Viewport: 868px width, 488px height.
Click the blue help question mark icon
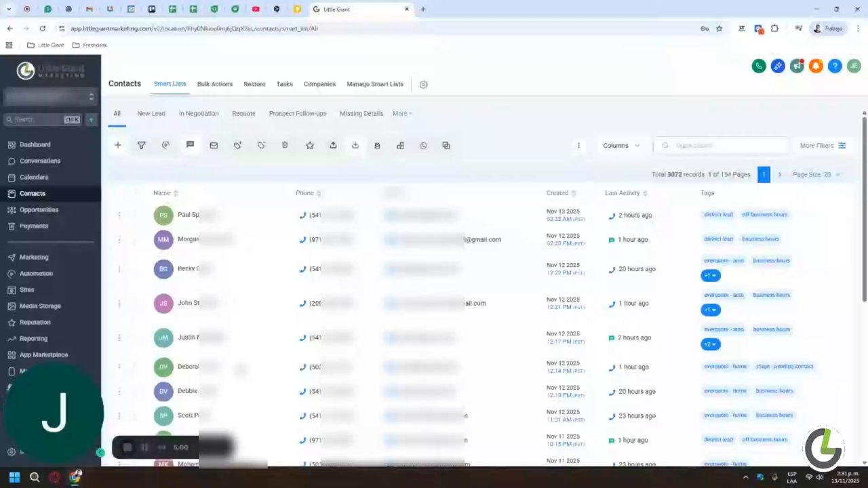835,66
